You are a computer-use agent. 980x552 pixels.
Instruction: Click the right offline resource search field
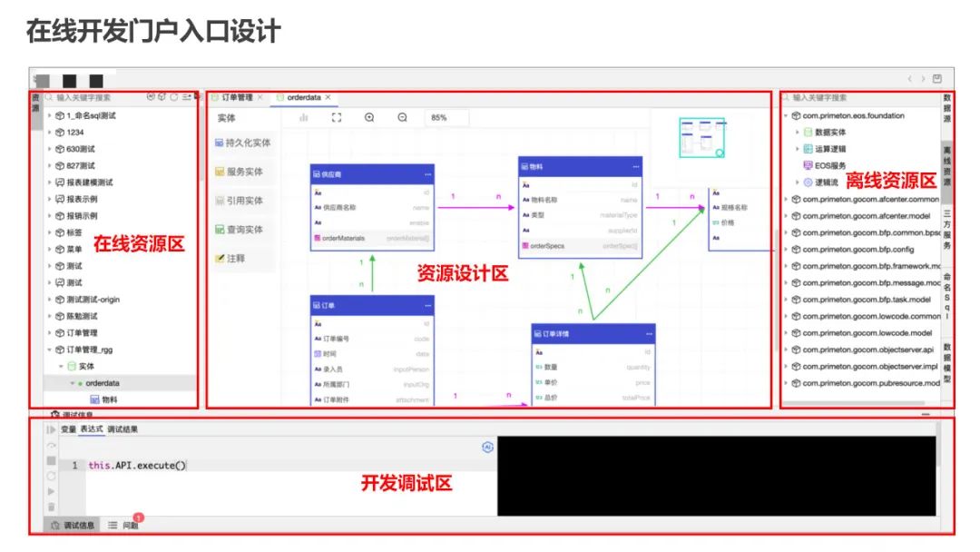[x=863, y=97]
